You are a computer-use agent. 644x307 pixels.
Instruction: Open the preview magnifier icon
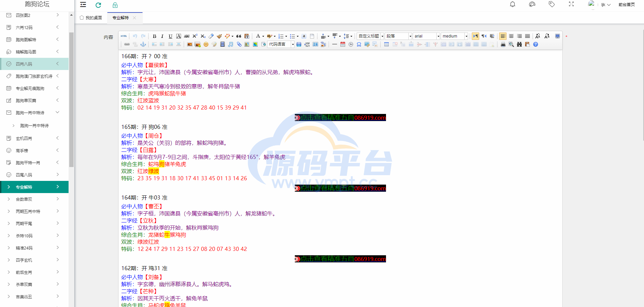(511, 44)
